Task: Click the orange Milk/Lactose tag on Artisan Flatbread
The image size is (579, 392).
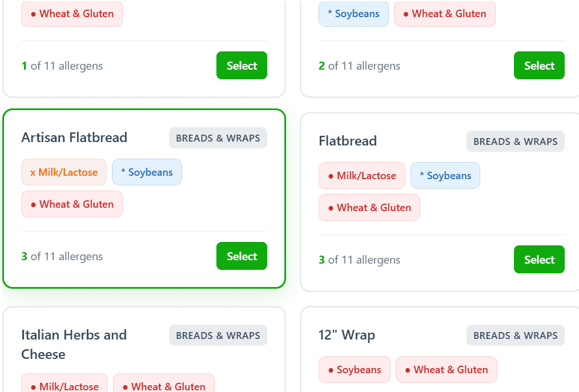Action: coord(64,172)
